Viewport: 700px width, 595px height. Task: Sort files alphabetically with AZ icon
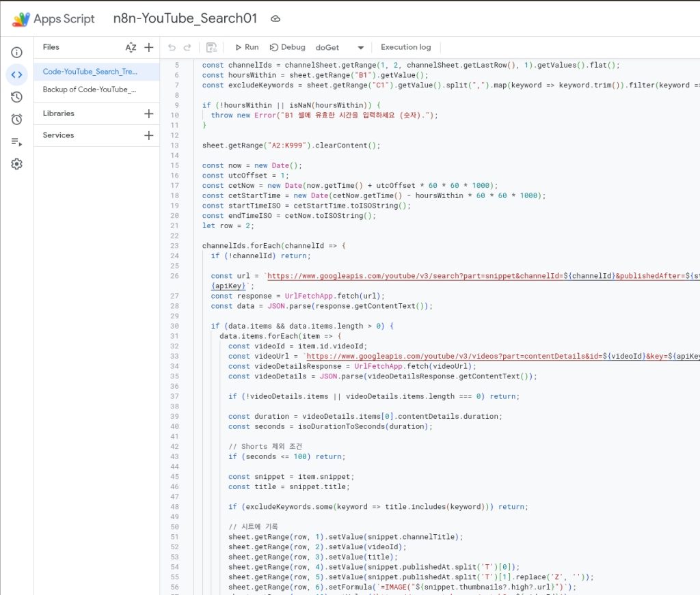pyautogui.click(x=131, y=47)
